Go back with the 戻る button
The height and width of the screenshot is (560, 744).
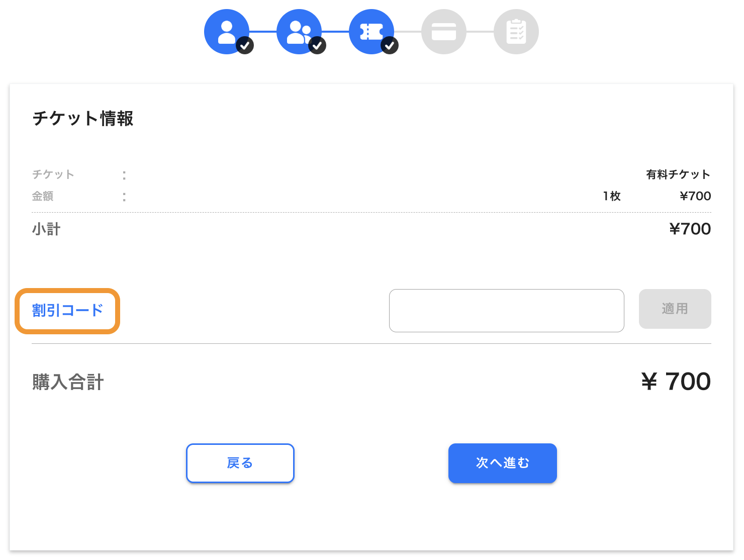tap(240, 463)
